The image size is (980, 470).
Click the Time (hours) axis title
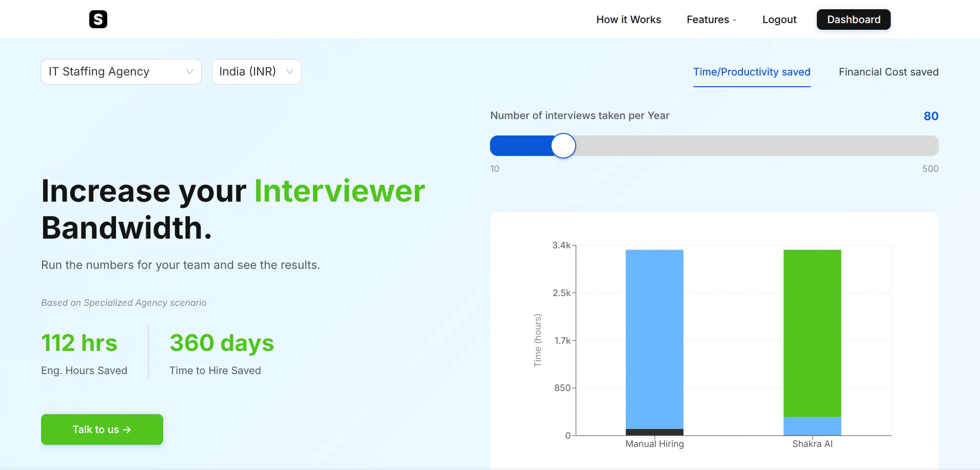tap(538, 340)
